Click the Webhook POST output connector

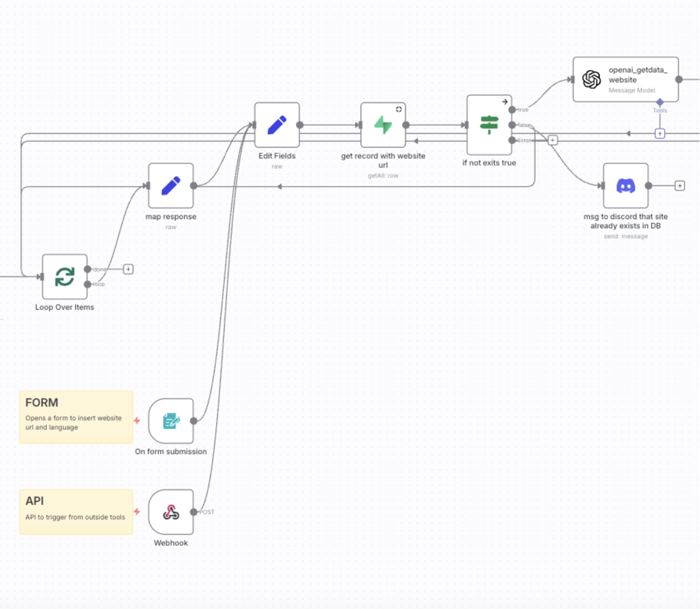tap(193, 512)
